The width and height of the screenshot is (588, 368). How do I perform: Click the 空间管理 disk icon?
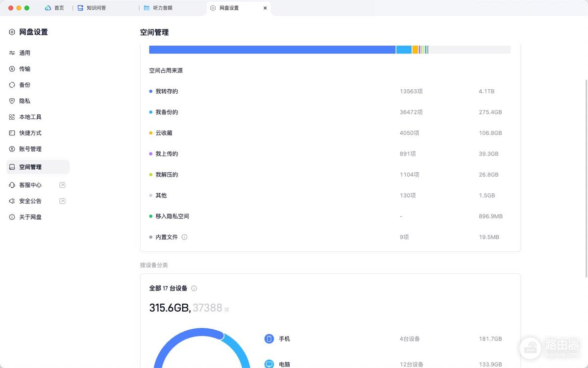coord(12,167)
